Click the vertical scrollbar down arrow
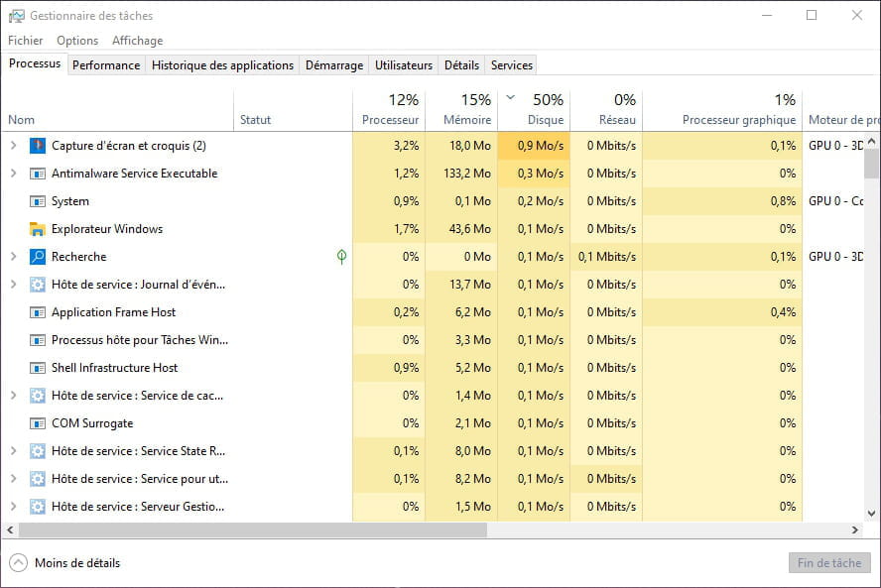Image resolution: width=881 pixels, height=588 pixels. 871,514
